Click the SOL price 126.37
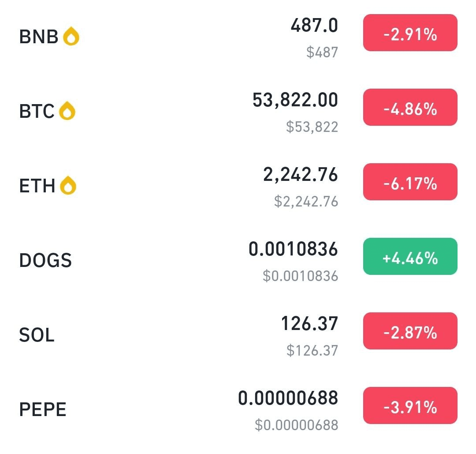Viewport: 476px width, 454px height. [309, 323]
